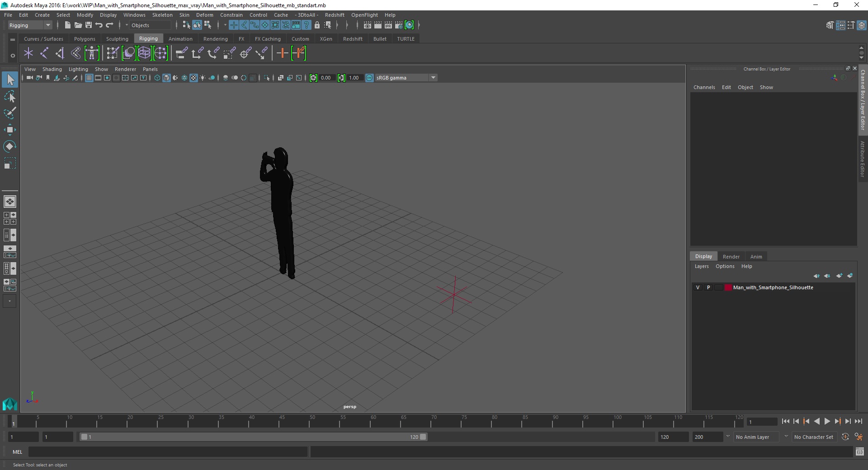Create a new empty display layer
This screenshot has height=470, width=868.
(840, 276)
